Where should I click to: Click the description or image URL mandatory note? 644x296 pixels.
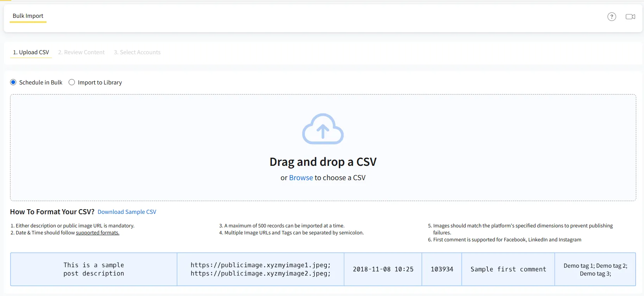[73, 226]
